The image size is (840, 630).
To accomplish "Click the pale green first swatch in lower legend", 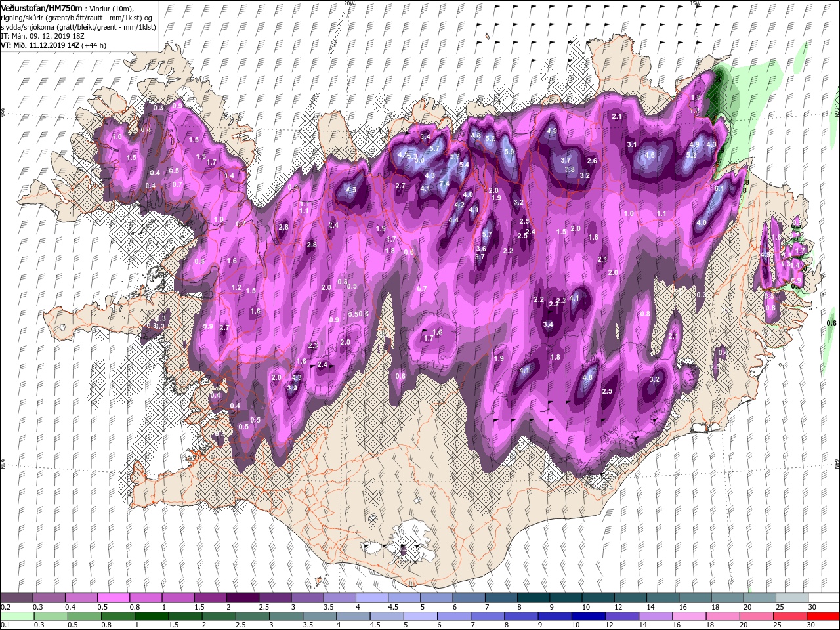I will tap(16, 616).
